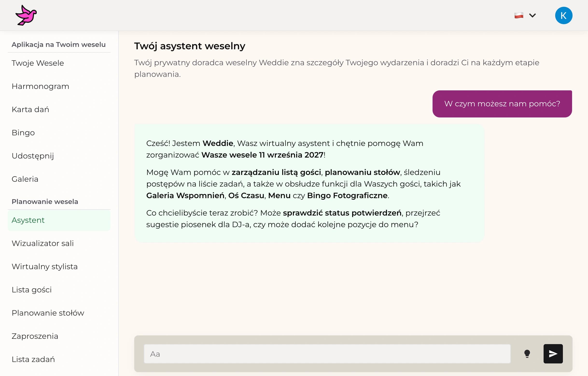Open the Harmonogram view
Screen dimensions: 588x376
click(x=40, y=86)
